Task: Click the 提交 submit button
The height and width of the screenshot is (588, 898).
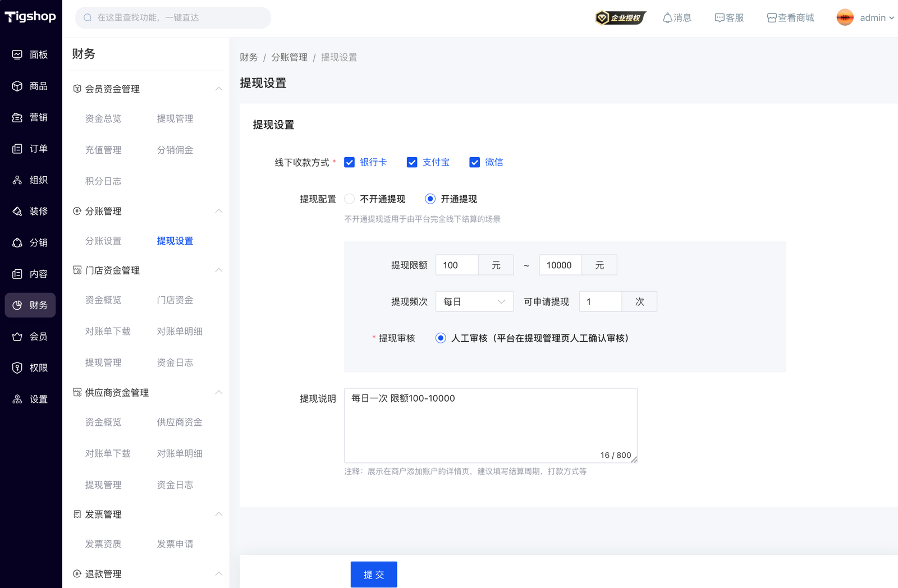Action: point(374,575)
